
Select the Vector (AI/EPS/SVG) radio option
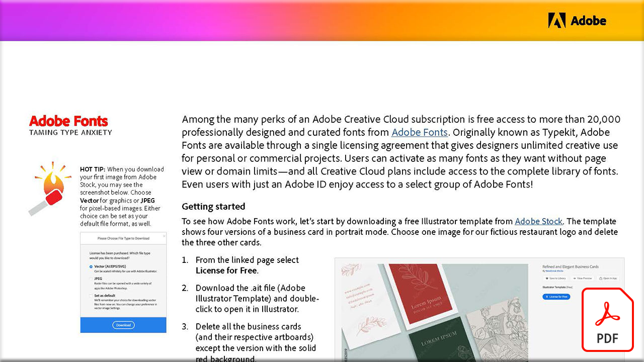coord(91,266)
